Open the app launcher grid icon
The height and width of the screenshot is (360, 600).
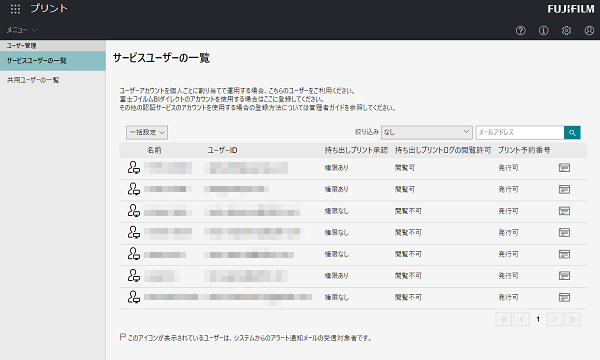tap(15, 9)
